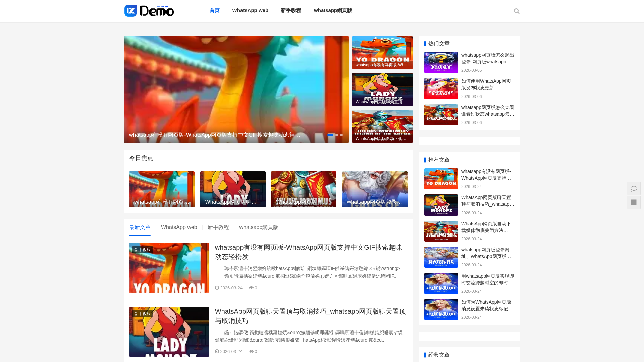Select the active first carousel indicator dot
The width and height of the screenshot is (644, 362).
coord(330,135)
